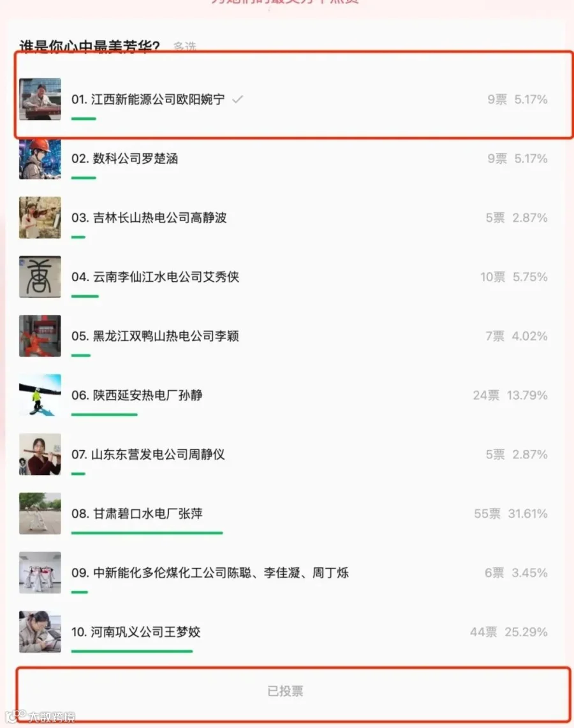Toggle the checkmark beside 江西新能源公司欧阳婉宁
The image size is (574, 728).
237,99
